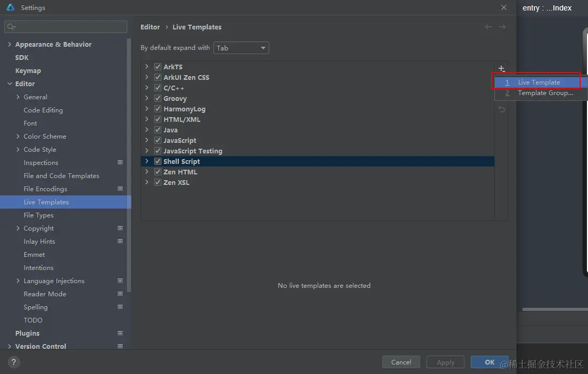588x374 pixels.
Task: Expand Appearance & Behavior in the settings tree
Action: 9,45
